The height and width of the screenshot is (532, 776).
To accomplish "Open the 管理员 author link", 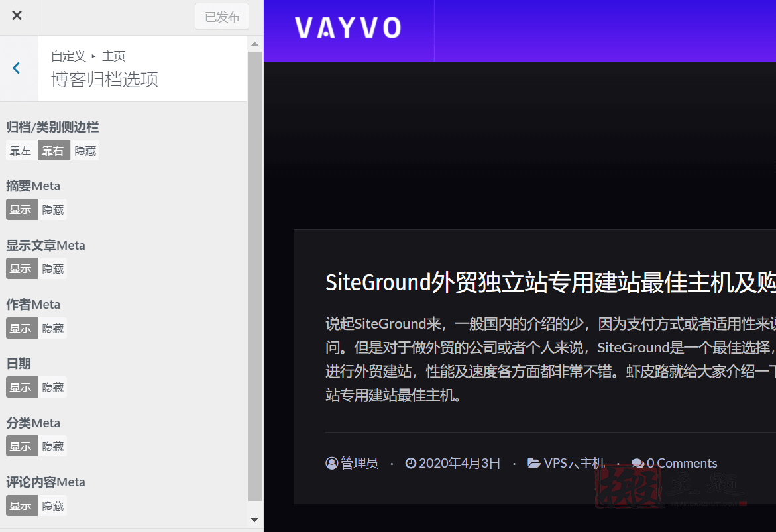I will pyautogui.click(x=359, y=463).
